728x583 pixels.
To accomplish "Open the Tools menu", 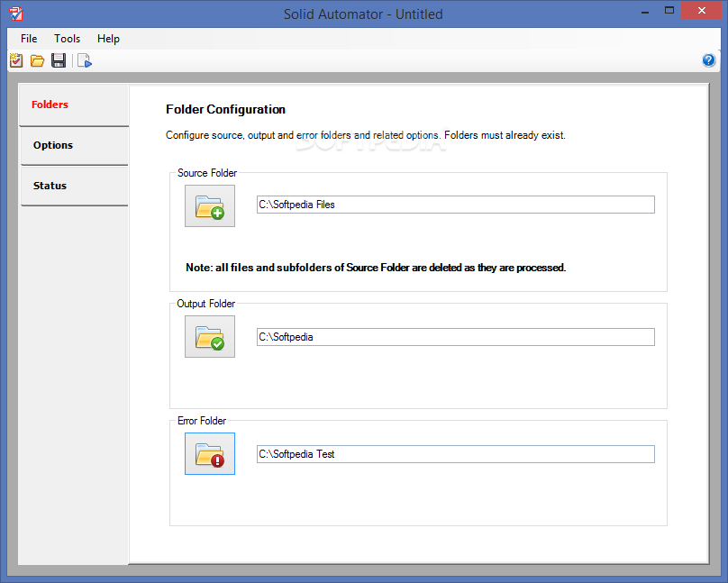I will (67, 39).
